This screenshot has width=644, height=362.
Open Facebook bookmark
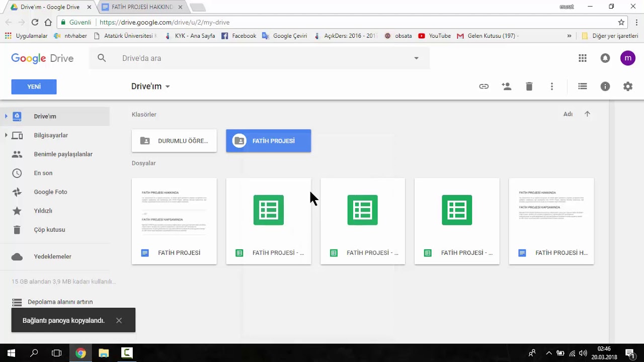point(238,36)
